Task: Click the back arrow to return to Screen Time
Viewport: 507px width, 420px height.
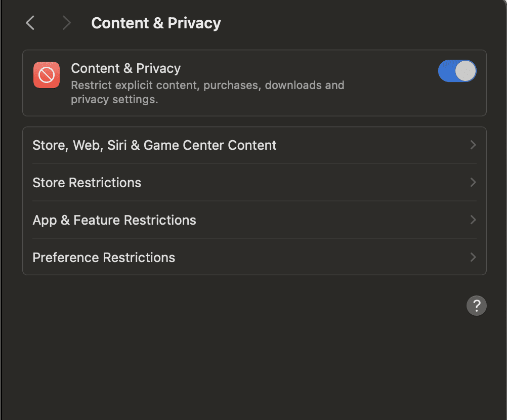Action: (x=29, y=23)
